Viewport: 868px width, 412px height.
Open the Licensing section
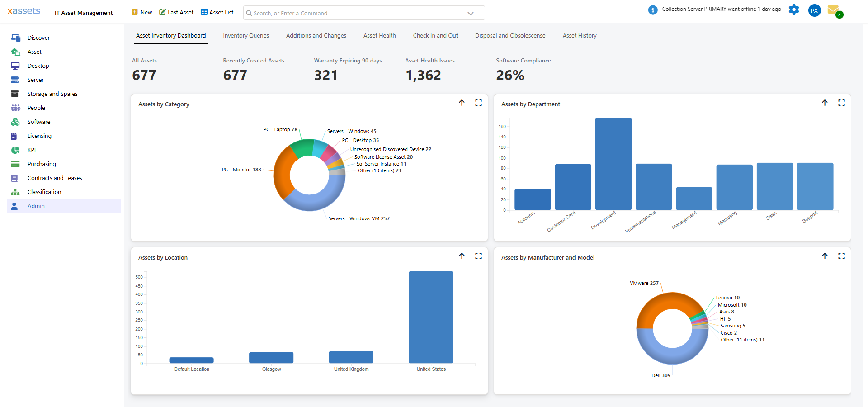coord(39,136)
